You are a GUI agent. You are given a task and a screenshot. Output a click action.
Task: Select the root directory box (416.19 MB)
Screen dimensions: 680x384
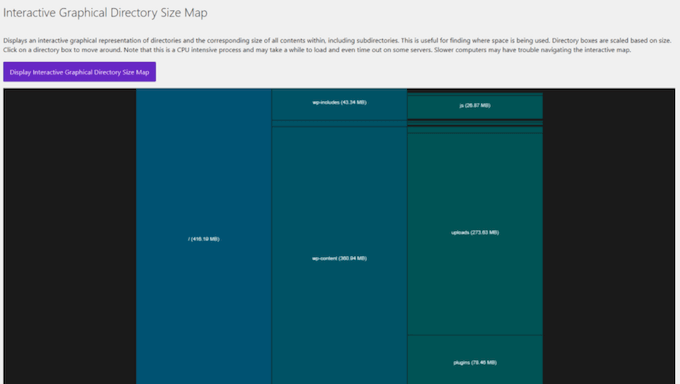coord(204,236)
